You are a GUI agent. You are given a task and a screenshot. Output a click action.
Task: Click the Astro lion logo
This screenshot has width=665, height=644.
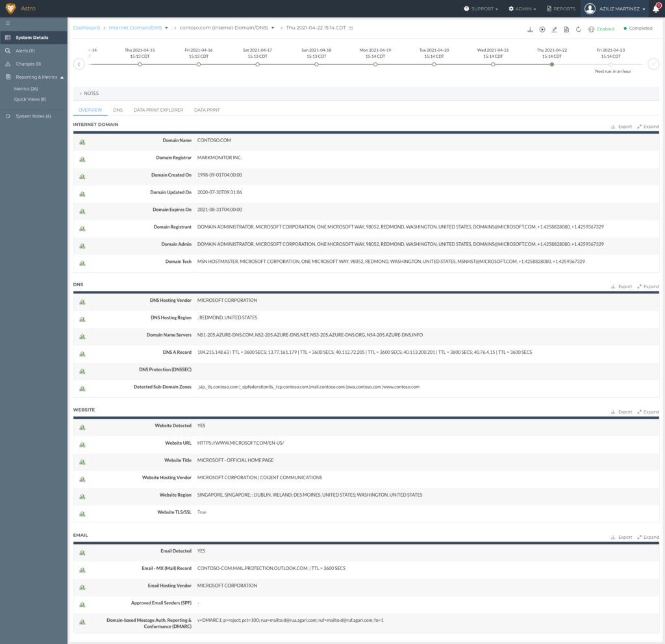coord(10,8)
